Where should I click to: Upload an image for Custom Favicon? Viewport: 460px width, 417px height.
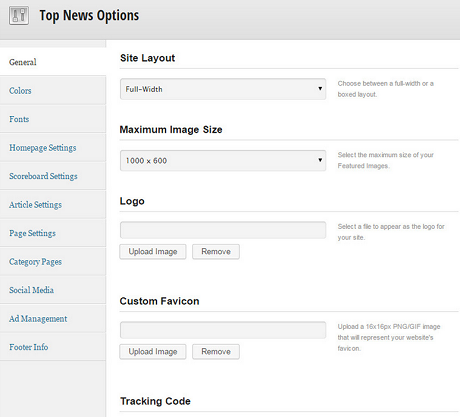point(153,352)
